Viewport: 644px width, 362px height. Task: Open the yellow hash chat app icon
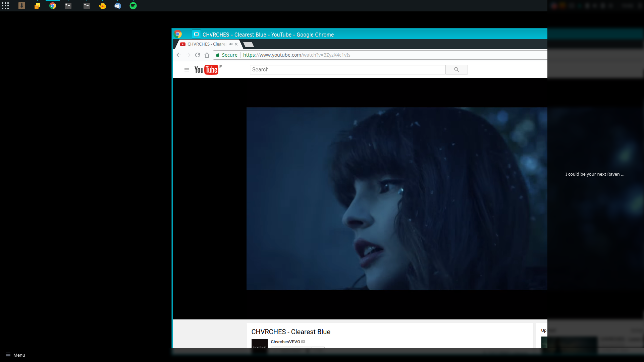point(37,6)
